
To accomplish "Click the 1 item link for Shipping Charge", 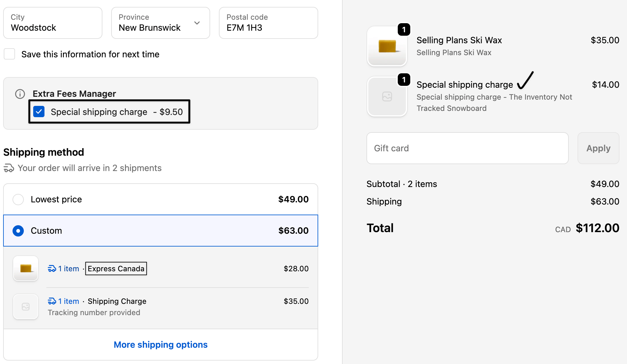I will coord(68,301).
